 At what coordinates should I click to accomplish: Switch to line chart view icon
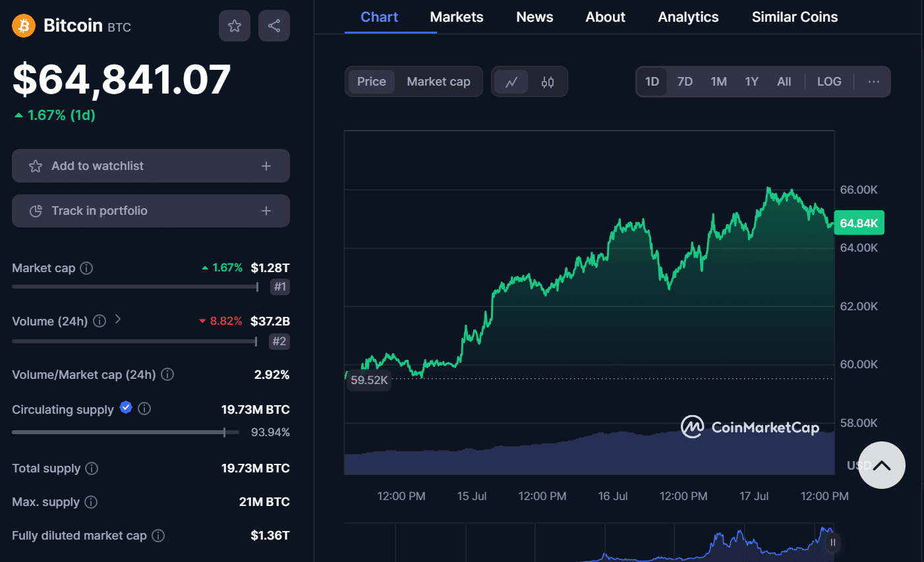pos(511,82)
